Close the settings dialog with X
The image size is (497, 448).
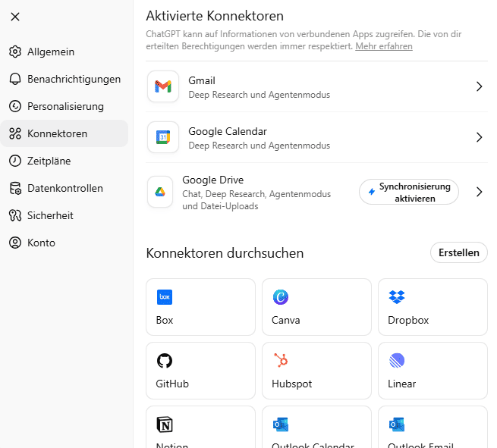15,17
